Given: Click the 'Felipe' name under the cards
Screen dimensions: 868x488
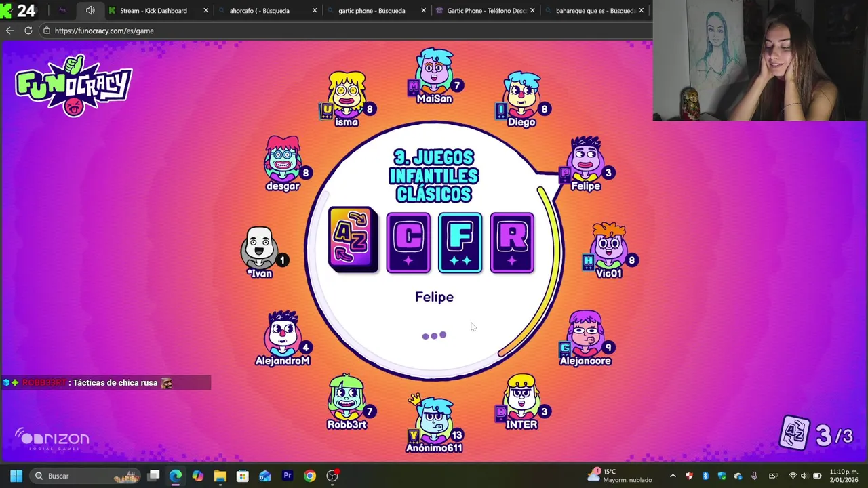Looking at the screenshot, I should [434, 297].
